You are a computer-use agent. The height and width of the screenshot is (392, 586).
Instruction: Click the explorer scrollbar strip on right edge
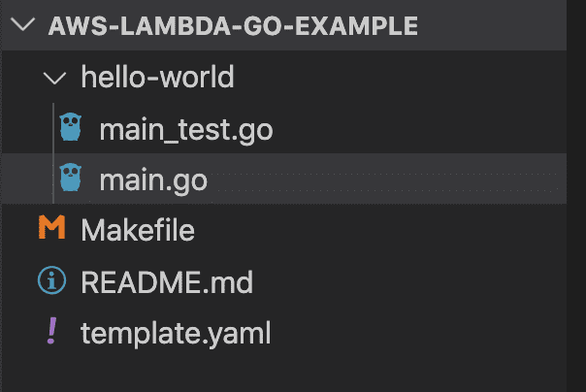pos(576,196)
